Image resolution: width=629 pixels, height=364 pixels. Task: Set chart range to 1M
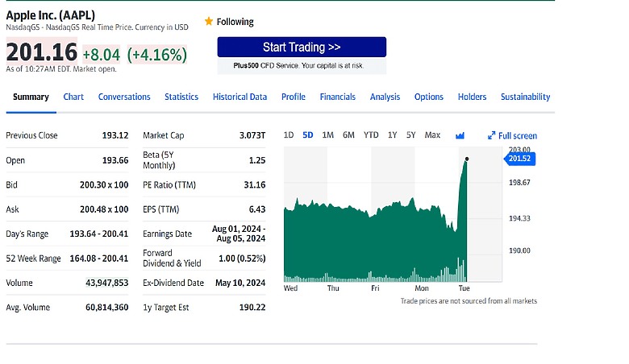(327, 135)
